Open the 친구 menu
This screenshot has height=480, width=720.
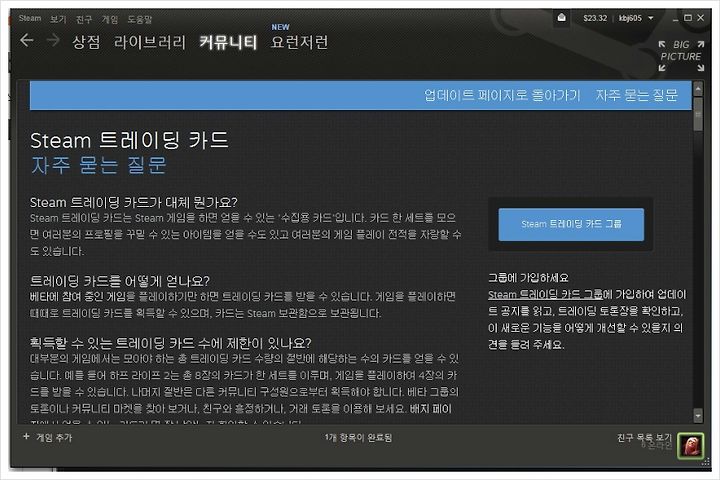[x=84, y=19]
